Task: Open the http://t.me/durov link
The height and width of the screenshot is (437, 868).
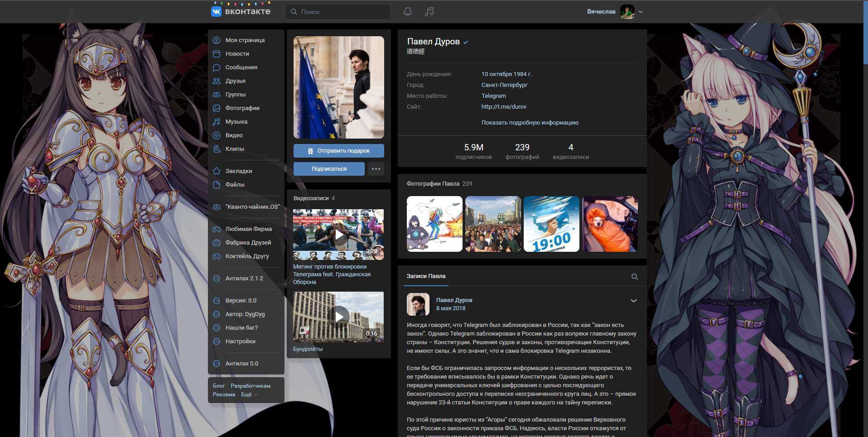Action: point(504,107)
